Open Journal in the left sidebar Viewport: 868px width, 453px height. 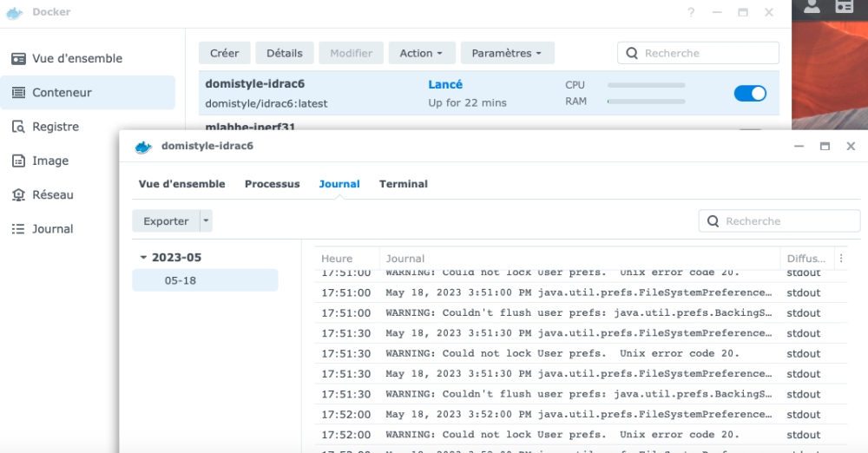pyautogui.click(x=52, y=229)
